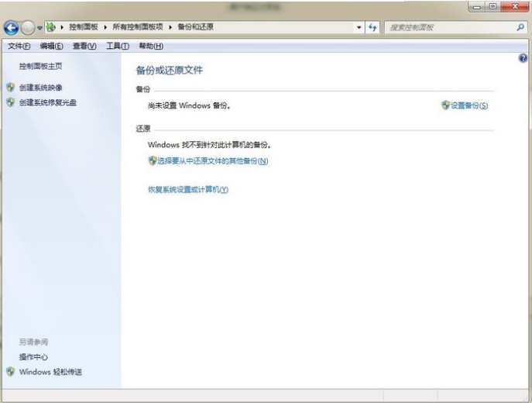Open Windows 轻松传送 link
The width and height of the screenshot is (532, 403).
coord(50,372)
